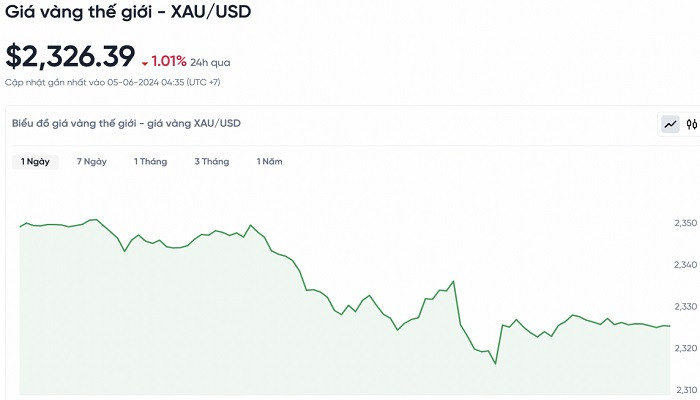Click the 1.01% change percentage
700x400 pixels.
169,61
